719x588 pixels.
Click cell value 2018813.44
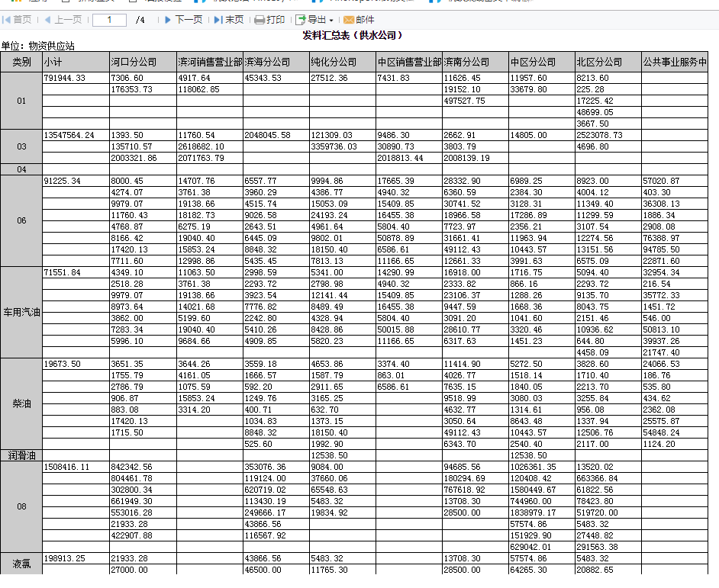(400, 158)
